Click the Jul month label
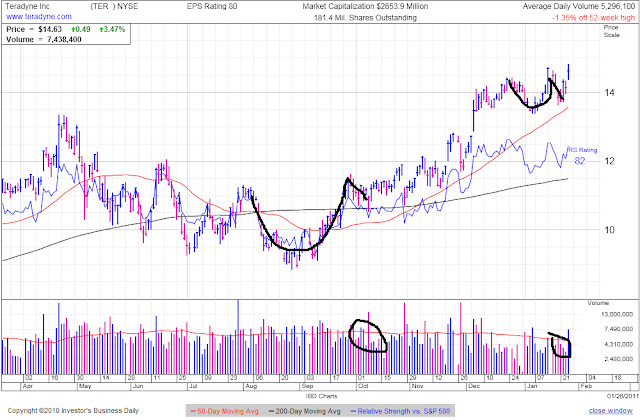640x420 pixels. click(x=192, y=386)
